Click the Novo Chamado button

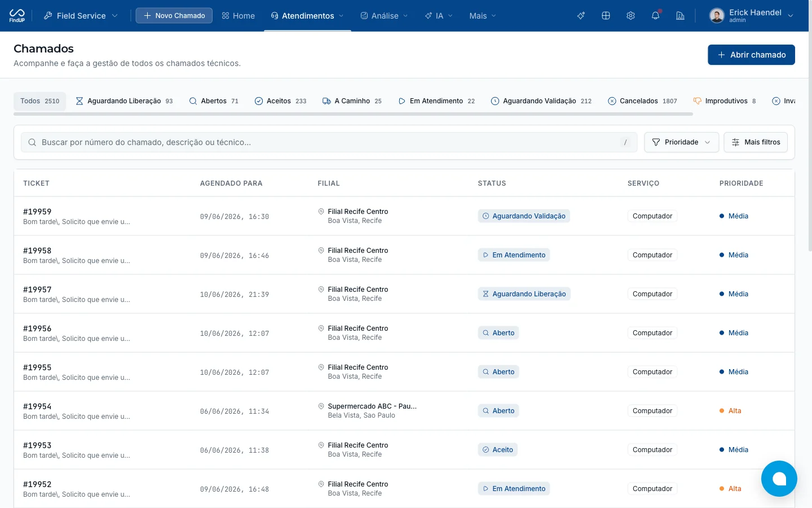(174, 16)
